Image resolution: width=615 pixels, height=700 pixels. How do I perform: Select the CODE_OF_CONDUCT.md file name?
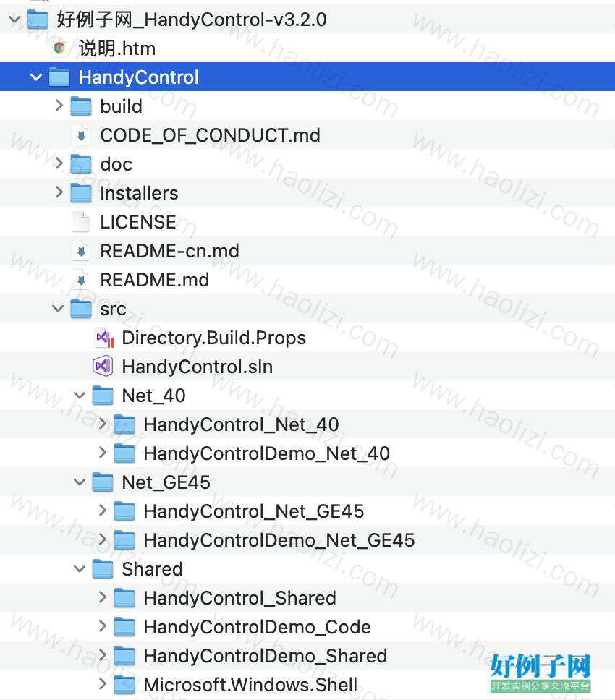tap(210, 135)
